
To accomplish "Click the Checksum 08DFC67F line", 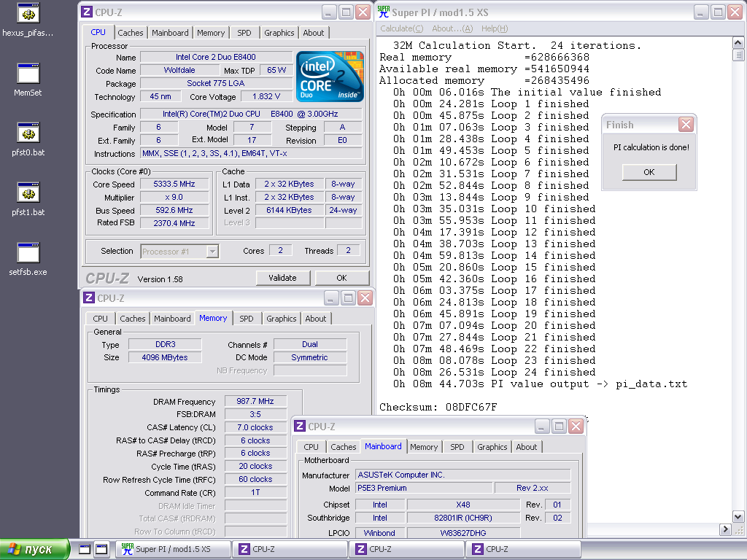I will point(438,407).
